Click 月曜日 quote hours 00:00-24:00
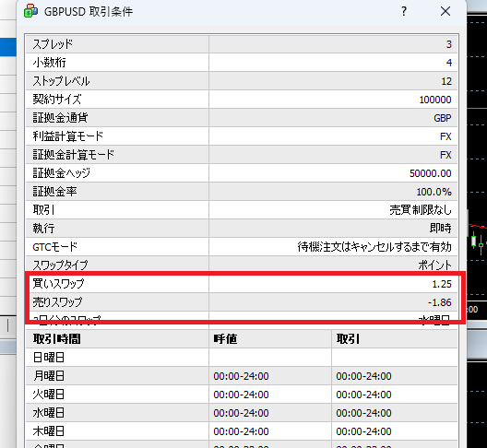This screenshot has height=448, width=487. [241, 376]
